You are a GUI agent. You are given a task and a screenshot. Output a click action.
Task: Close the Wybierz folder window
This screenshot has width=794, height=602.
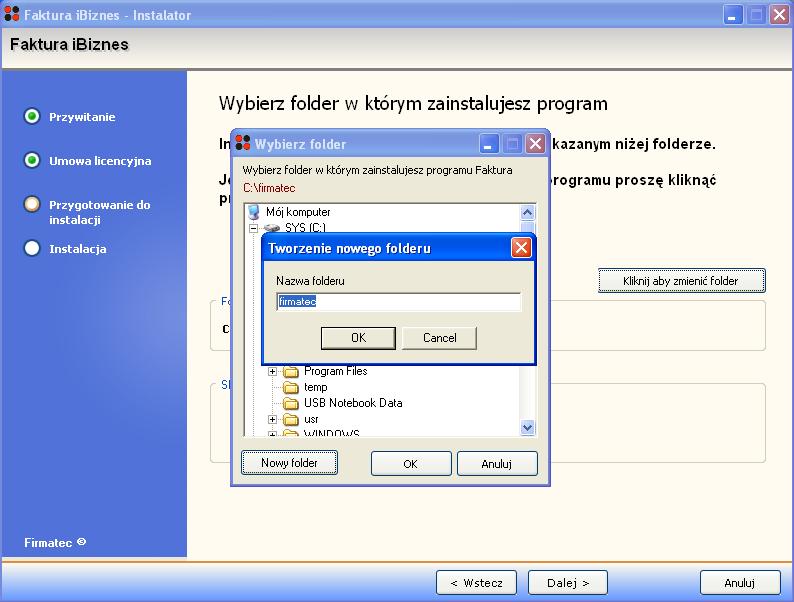[x=535, y=144]
